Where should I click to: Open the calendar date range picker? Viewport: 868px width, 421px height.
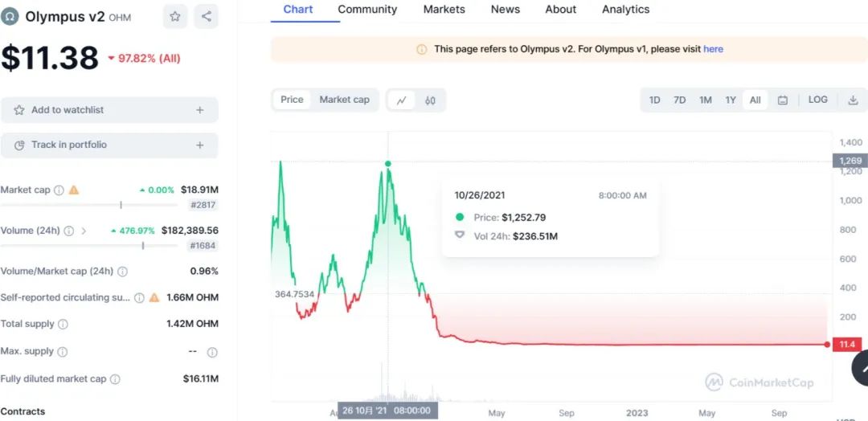[x=782, y=100]
